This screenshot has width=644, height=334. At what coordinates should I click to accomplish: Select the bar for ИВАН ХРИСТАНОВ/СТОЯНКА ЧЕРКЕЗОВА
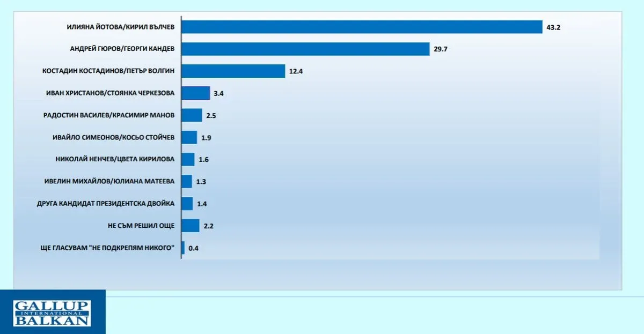click(x=196, y=93)
